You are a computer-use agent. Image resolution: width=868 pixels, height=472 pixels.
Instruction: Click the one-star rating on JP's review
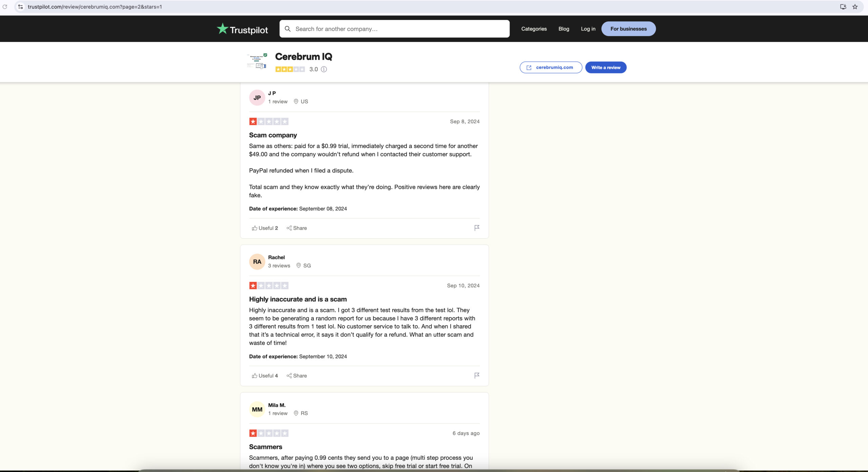[x=269, y=121]
